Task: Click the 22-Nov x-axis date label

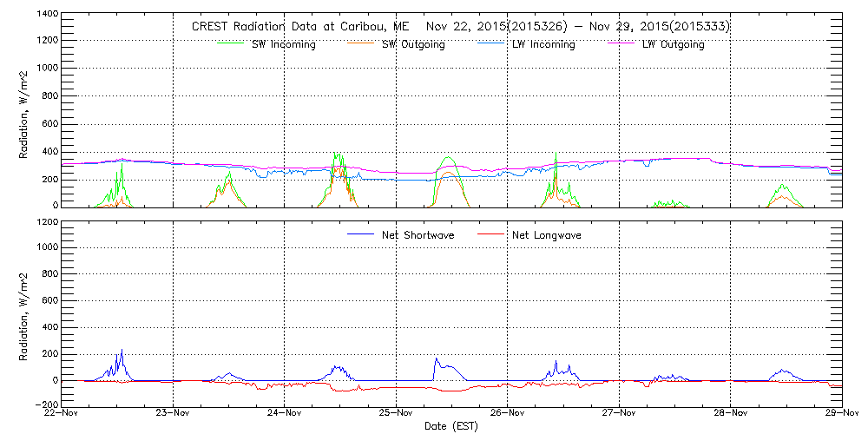Action: click(x=62, y=413)
